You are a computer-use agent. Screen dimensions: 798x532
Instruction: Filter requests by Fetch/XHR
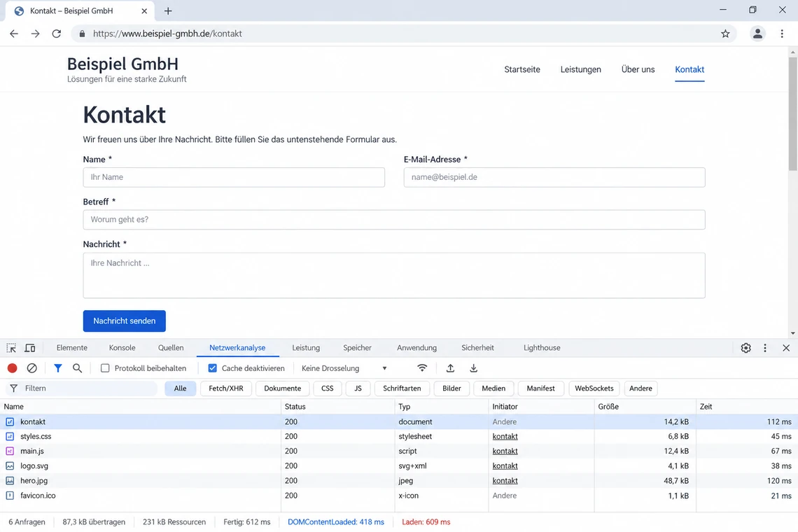click(226, 388)
